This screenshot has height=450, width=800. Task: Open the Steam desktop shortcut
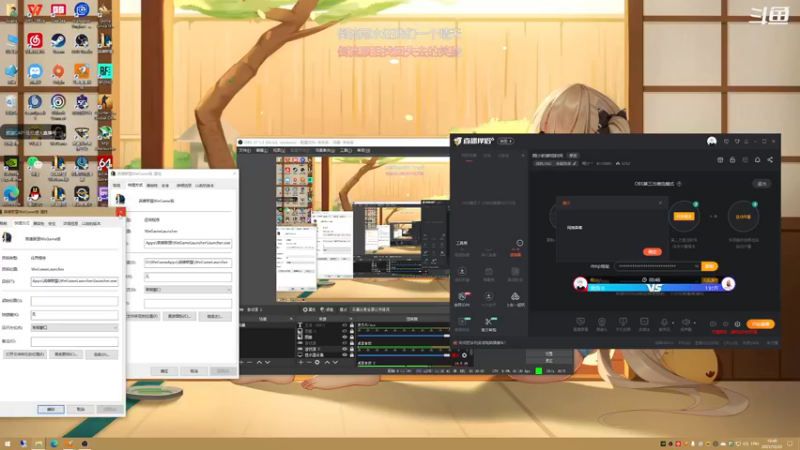[x=58, y=41]
